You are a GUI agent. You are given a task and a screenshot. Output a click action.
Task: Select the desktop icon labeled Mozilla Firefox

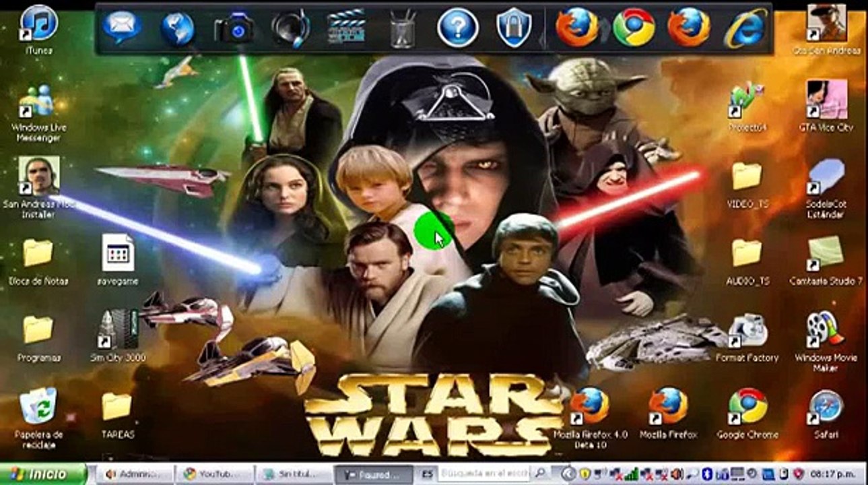point(668,414)
